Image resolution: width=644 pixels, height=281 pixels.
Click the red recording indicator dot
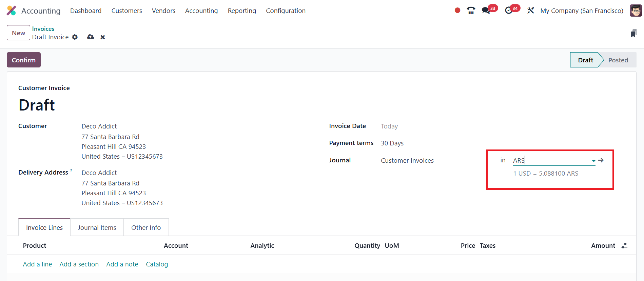tap(457, 11)
